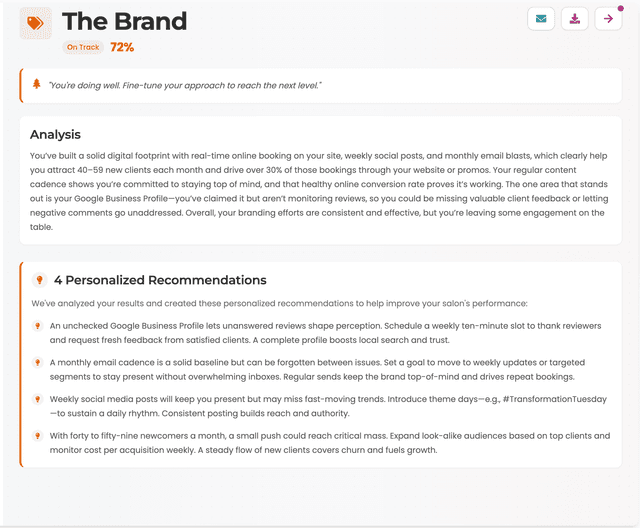Image resolution: width=640 pixels, height=528 pixels.
Task: Click lightbulb icon for weekly social media tip
Action: coord(37,399)
